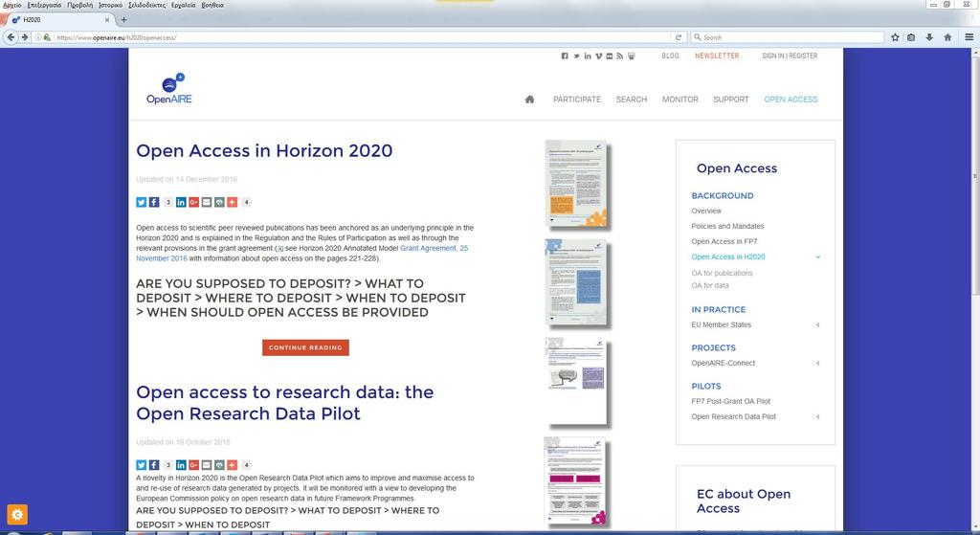This screenshot has width=980, height=535.
Task: Reload the page with refresh button
Action: tap(679, 37)
